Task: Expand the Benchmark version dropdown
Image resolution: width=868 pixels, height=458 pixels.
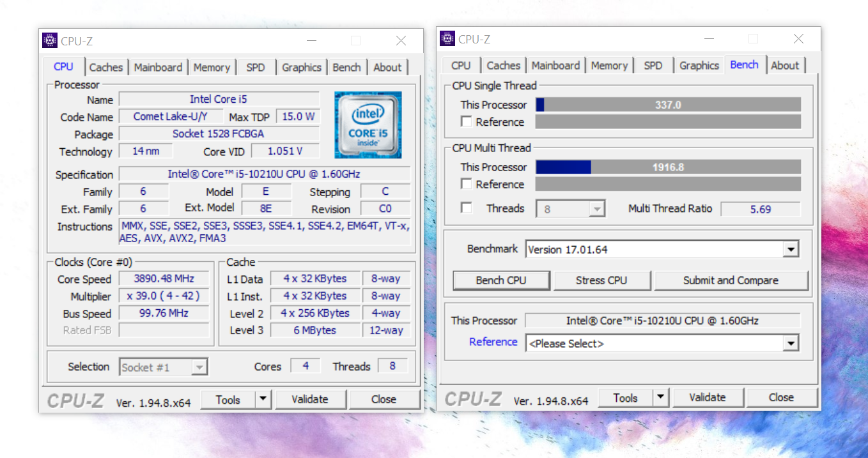Action: (791, 249)
